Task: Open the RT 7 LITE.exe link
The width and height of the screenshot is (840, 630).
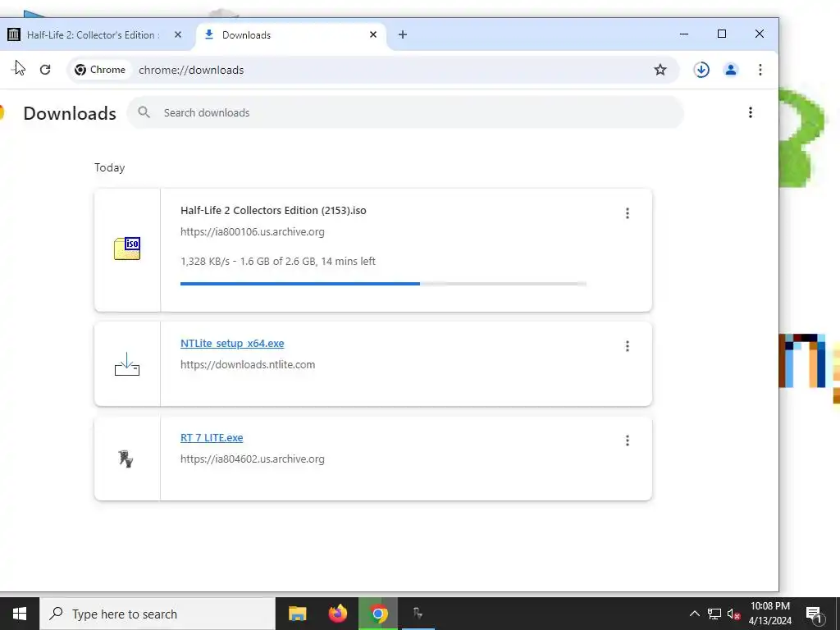Action: (x=212, y=438)
